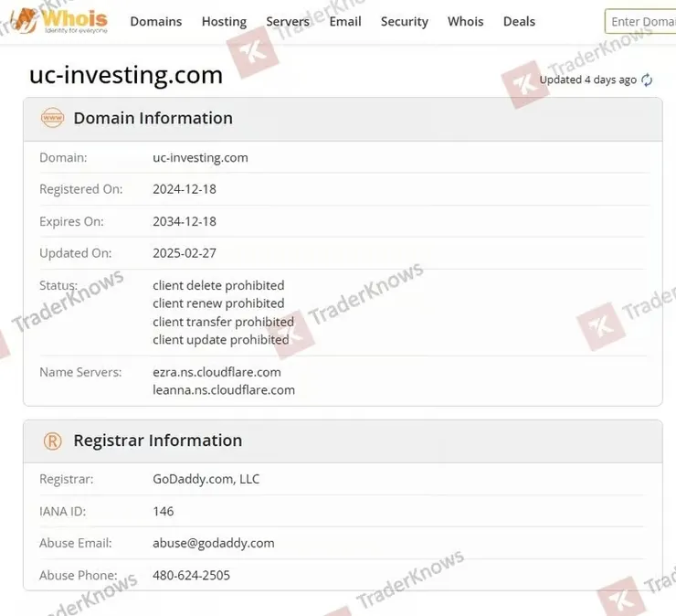676x616 pixels.
Task: Click the client transfer prohibited status
Action: [223, 322]
